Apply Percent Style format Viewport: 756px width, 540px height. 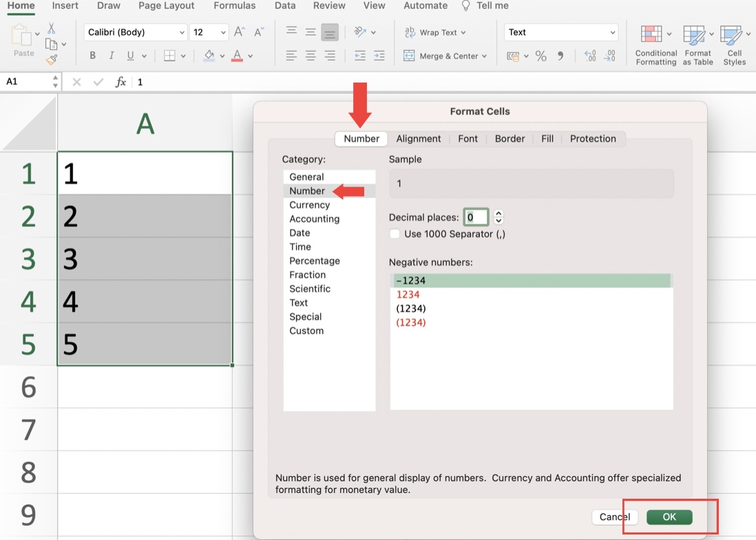[541, 56]
